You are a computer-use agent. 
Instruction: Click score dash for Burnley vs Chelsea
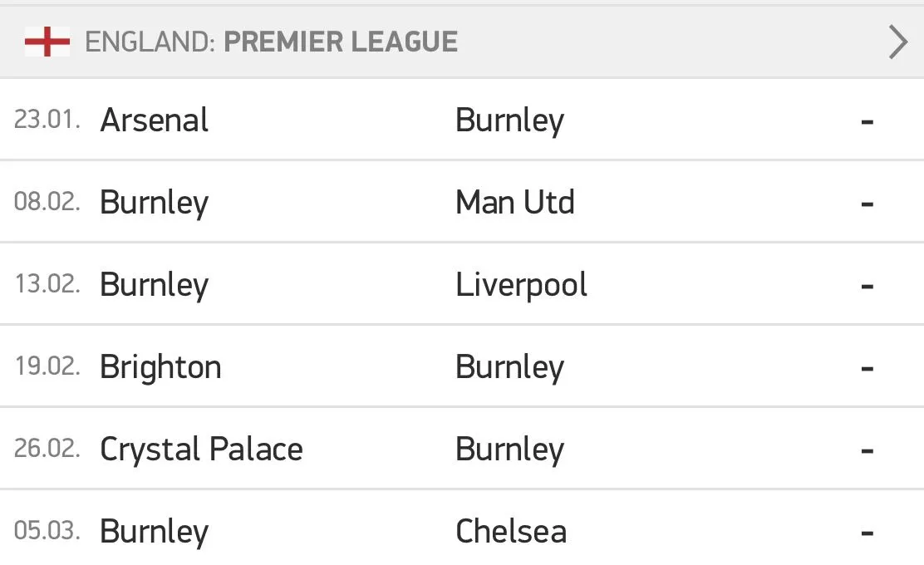[867, 533]
